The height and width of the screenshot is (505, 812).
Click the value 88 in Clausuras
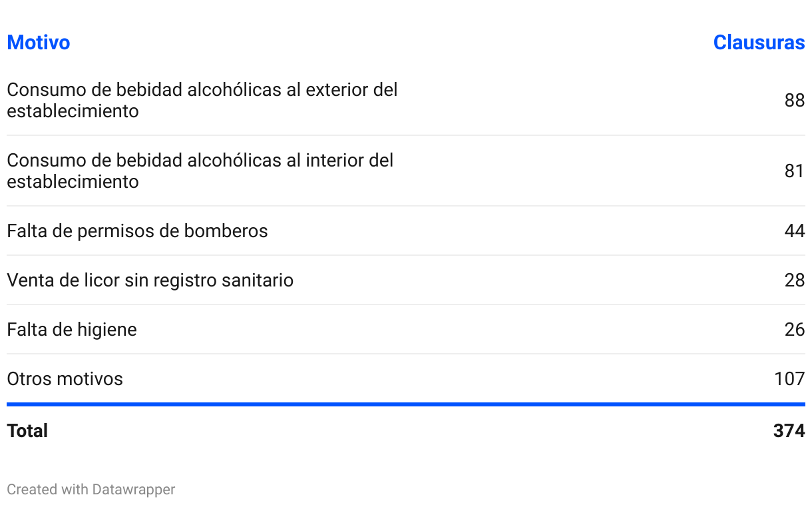pyautogui.click(x=795, y=101)
